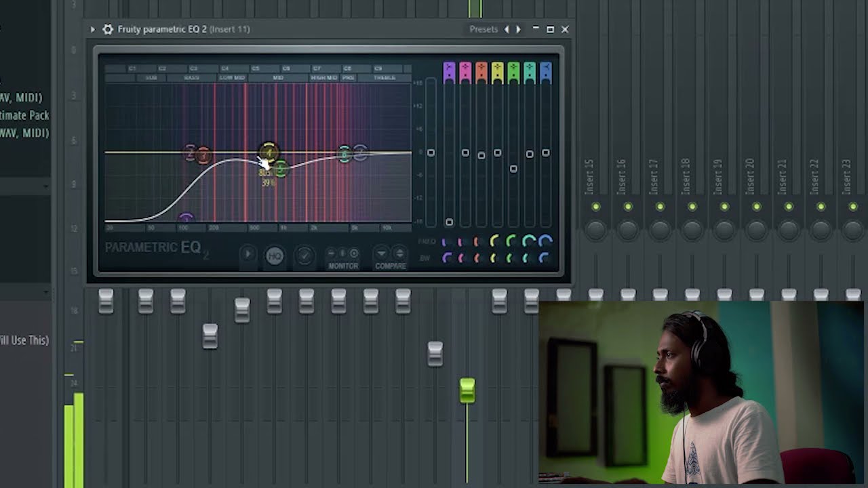Image resolution: width=868 pixels, height=488 pixels.
Task: Toggle the checkmark view bands button
Action: click(304, 256)
